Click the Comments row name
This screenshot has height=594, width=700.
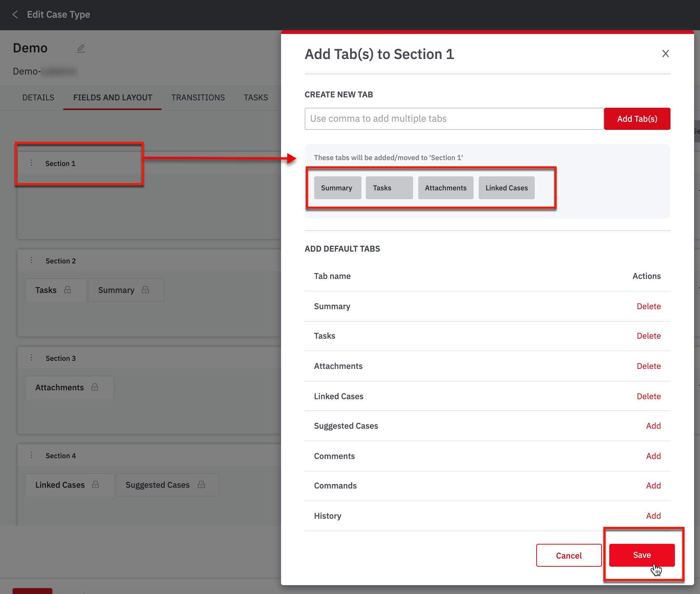[x=334, y=456]
